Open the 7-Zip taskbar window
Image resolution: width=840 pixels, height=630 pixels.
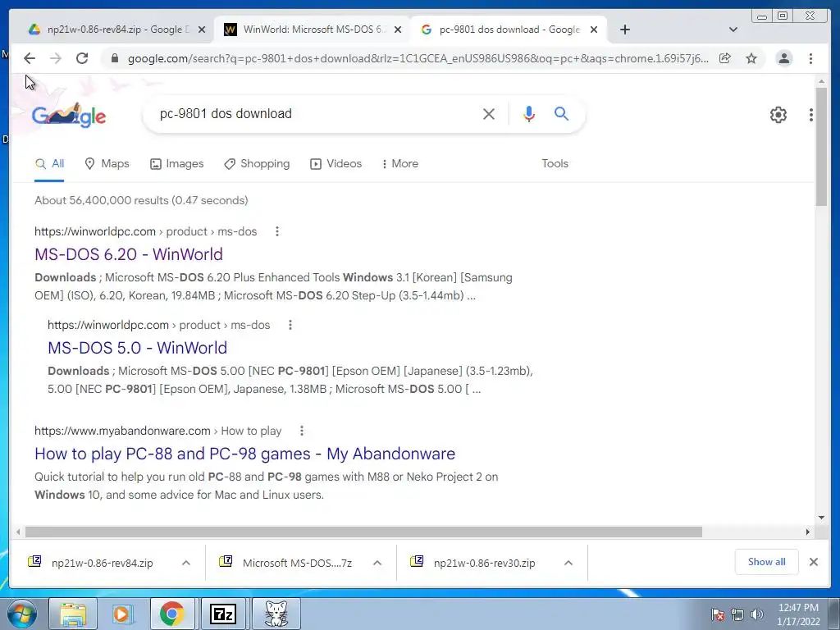point(223,614)
